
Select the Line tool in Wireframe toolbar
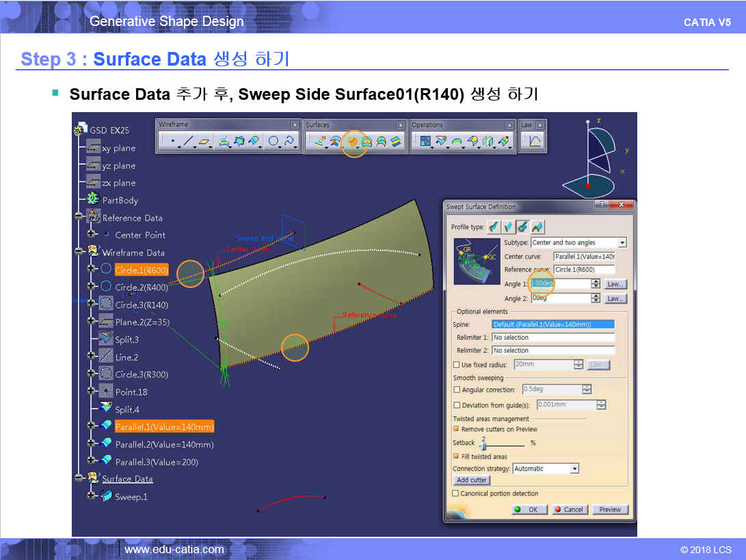(189, 142)
